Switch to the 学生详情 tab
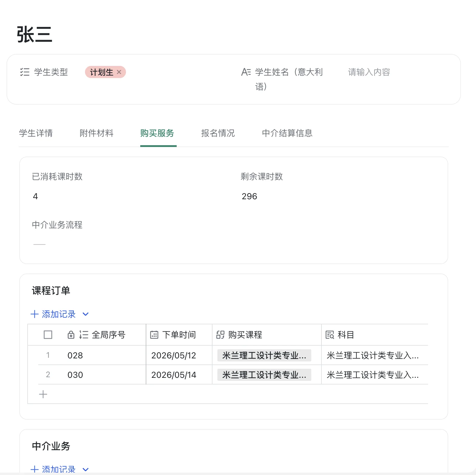Viewport: 476px width, 475px height. (x=36, y=133)
